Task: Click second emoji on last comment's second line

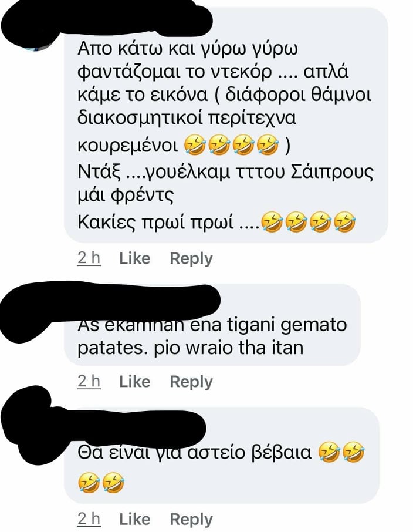Action: point(113,482)
